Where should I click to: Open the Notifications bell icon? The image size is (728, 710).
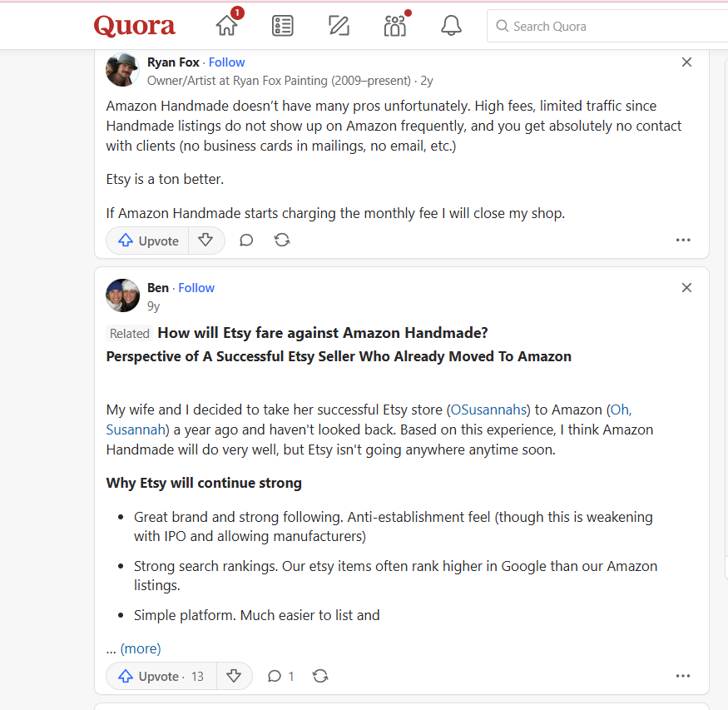coord(451,26)
